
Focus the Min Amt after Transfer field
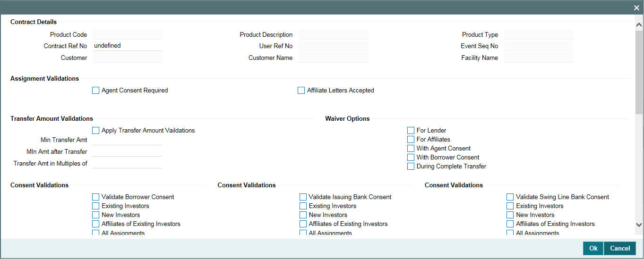coord(128,151)
